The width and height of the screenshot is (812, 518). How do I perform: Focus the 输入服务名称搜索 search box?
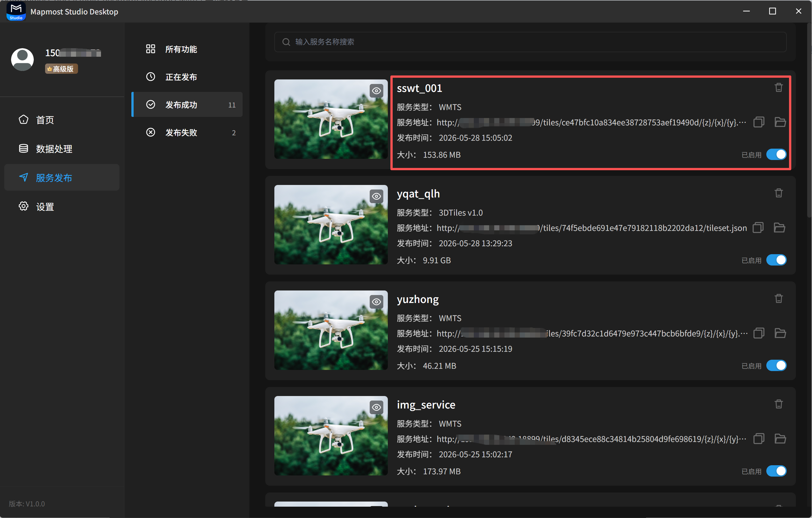click(531, 42)
